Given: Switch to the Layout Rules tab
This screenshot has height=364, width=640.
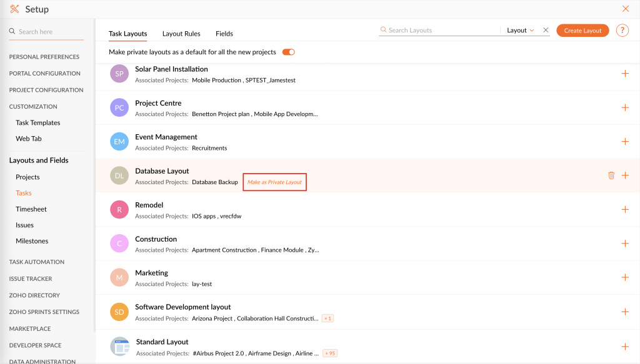Looking at the screenshot, I should [181, 34].
